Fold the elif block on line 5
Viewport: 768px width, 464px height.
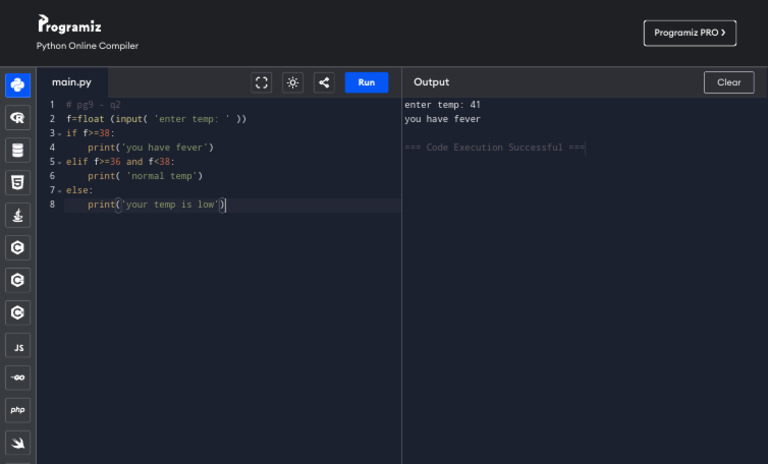coord(60,162)
